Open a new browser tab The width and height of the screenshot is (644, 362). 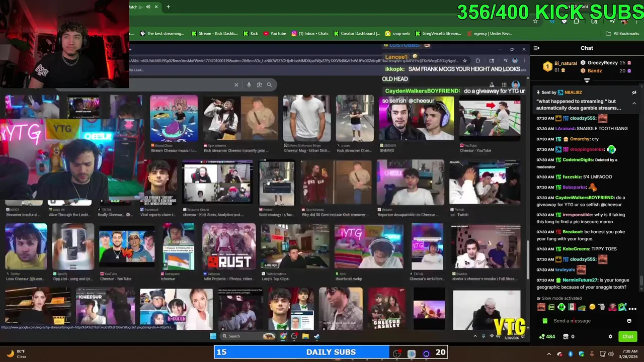tap(168, 7)
